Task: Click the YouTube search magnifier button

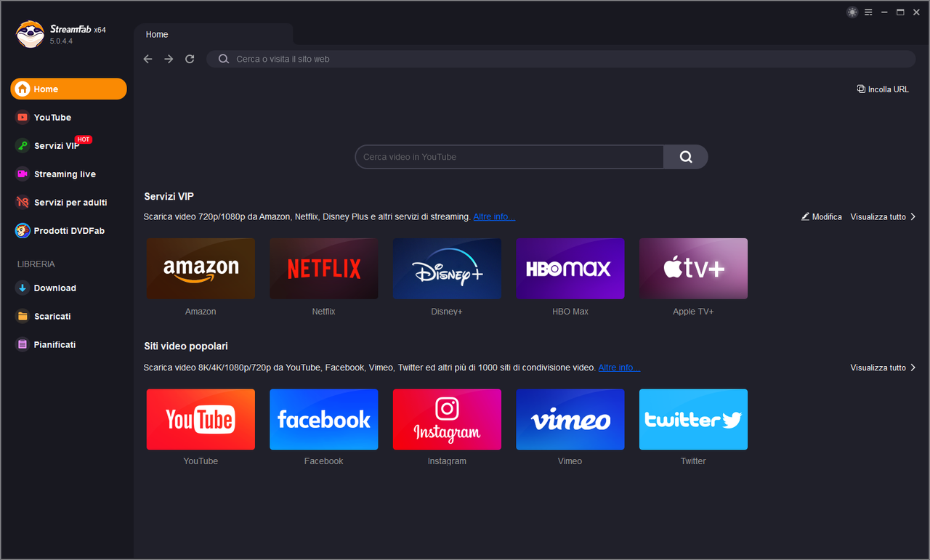Action: (x=686, y=157)
